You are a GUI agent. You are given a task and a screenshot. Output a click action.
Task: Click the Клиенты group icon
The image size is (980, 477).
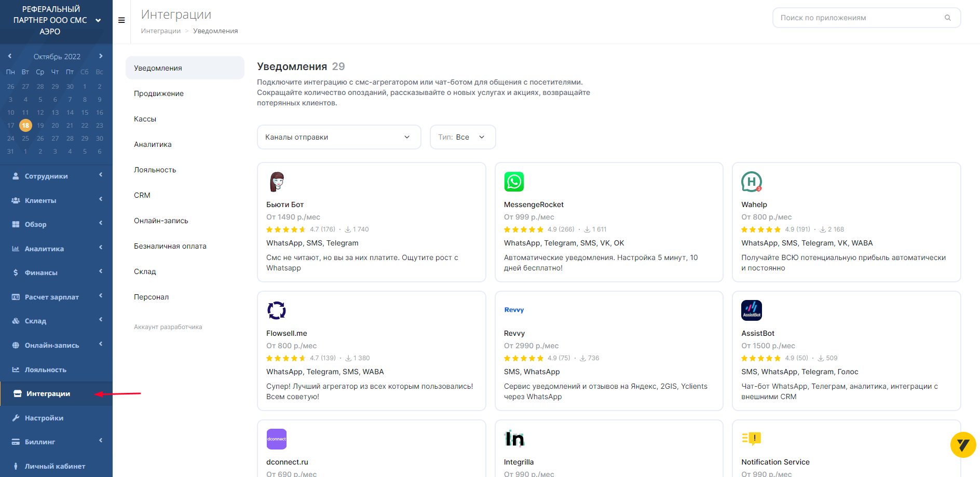click(x=16, y=200)
